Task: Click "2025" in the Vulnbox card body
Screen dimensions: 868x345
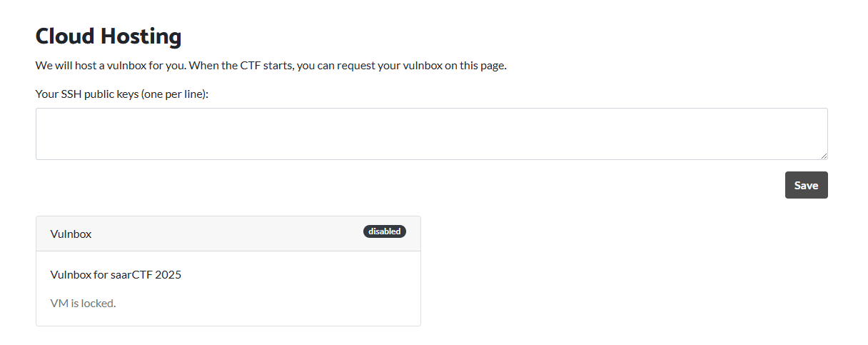Action: tap(168, 274)
